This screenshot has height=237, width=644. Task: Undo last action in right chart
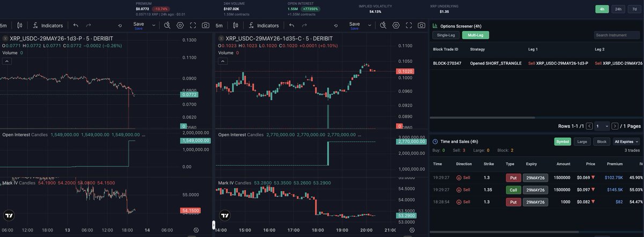[291, 25]
